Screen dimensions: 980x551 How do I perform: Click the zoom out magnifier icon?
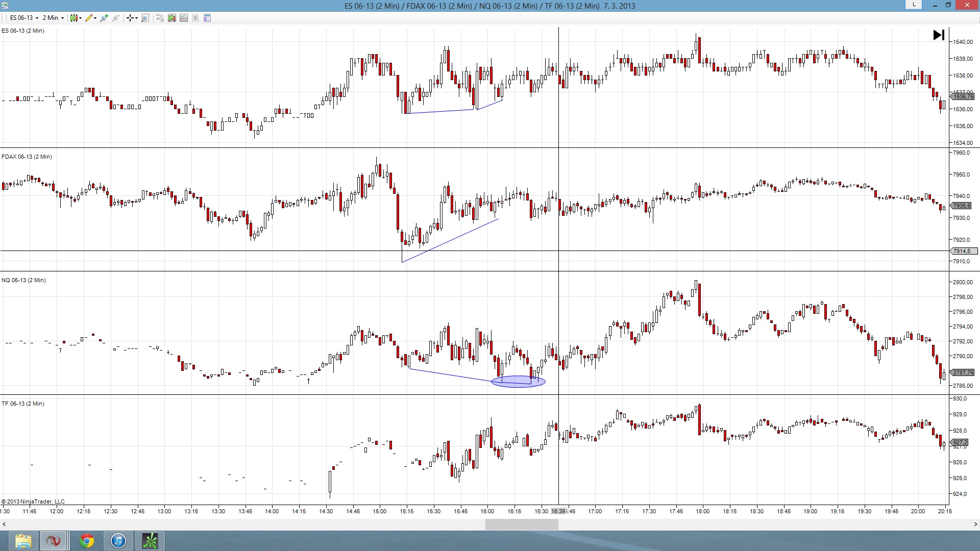[x=116, y=18]
